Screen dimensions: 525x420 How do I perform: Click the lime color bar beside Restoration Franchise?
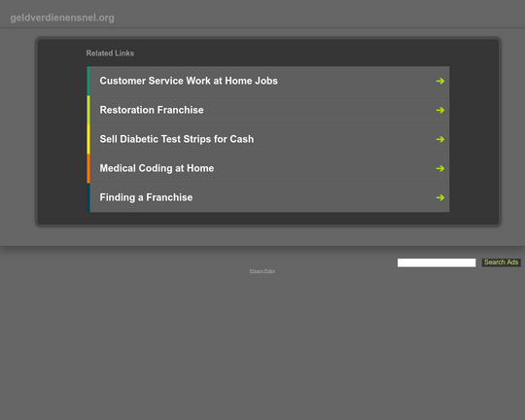[x=88, y=110]
